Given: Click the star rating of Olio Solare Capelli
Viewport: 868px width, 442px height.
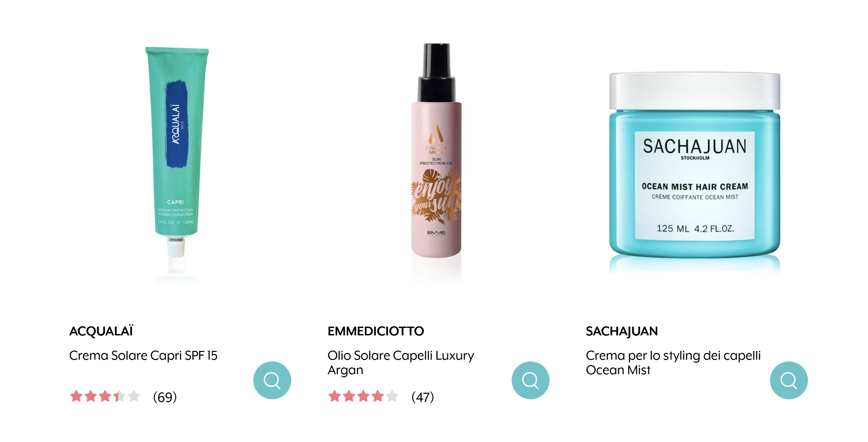Looking at the screenshot, I should point(363,396).
